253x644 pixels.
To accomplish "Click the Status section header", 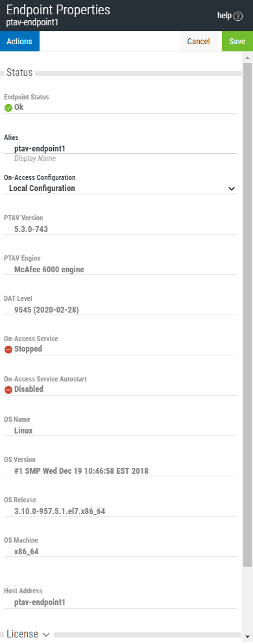I will pyautogui.click(x=19, y=73).
